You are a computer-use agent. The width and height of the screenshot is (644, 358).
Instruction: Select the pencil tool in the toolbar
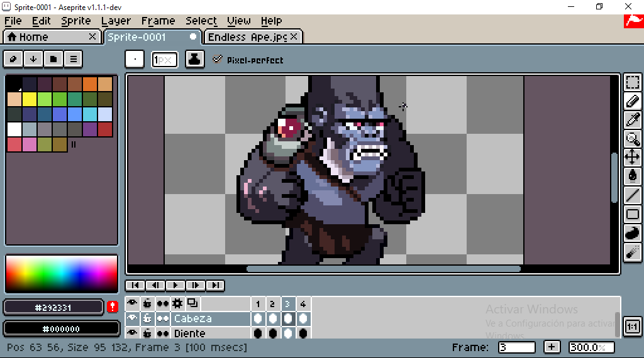point(633,101)
